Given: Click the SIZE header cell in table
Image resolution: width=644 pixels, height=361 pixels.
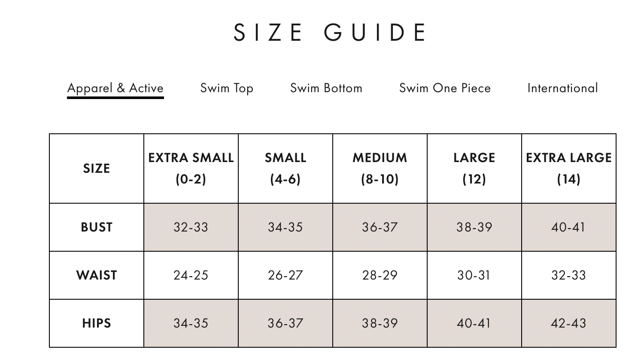Looking at the screenshot, I should click(x=97, y=168).
